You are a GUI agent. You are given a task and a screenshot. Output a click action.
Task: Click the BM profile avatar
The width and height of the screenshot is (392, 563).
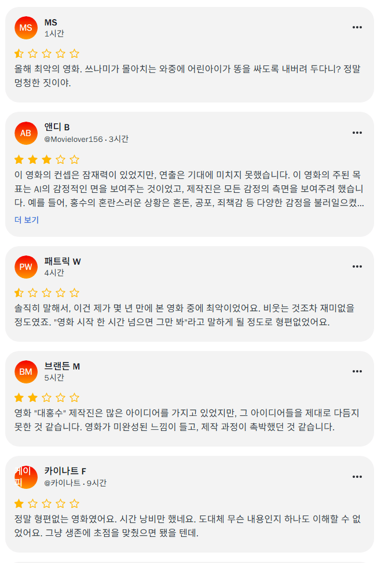click(x=25, y=372)
